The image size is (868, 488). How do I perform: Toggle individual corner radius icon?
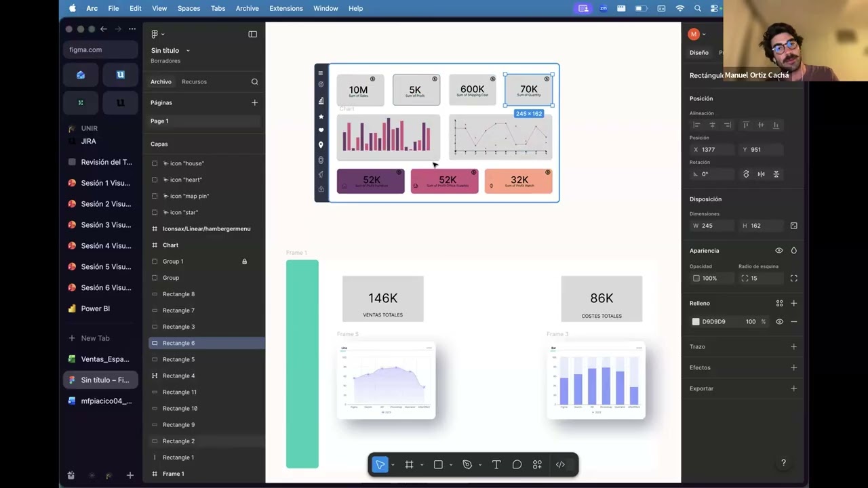coord(793,279)
